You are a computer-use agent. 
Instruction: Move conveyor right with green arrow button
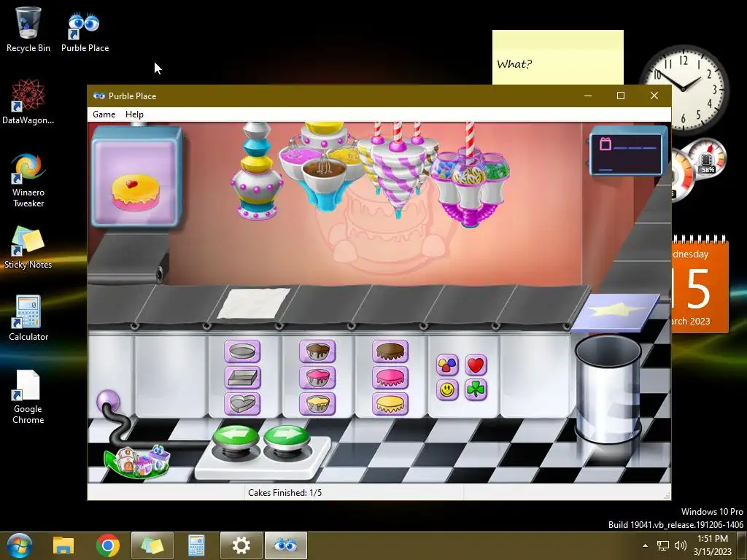286,437
